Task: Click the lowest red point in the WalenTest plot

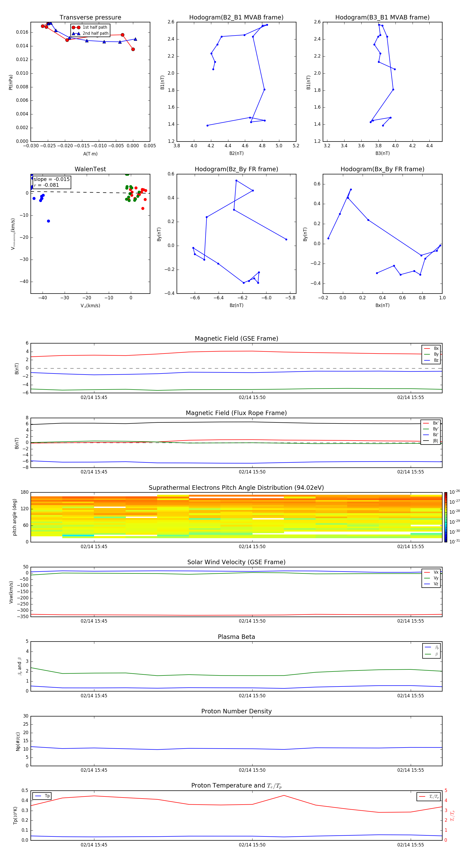Action: point(143,209)
